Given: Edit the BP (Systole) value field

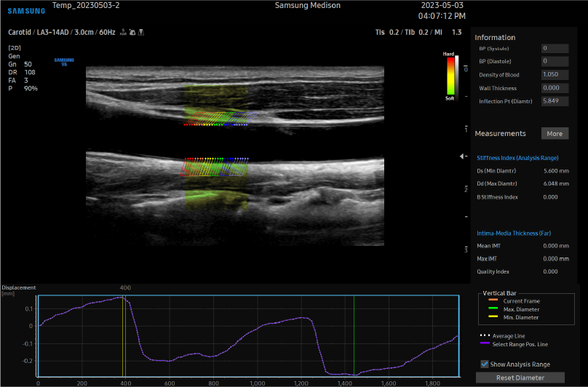Looking at the screenshot, I should coord(555,48).
